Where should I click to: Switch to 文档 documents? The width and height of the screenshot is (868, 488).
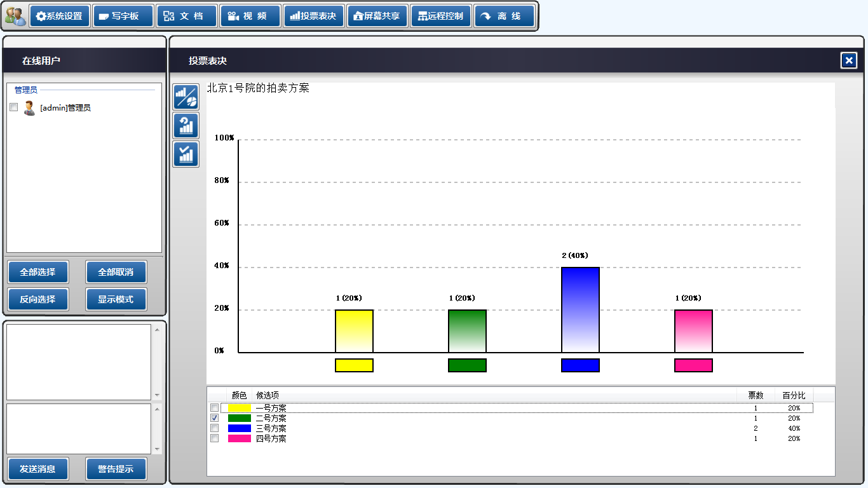[187, 16]
